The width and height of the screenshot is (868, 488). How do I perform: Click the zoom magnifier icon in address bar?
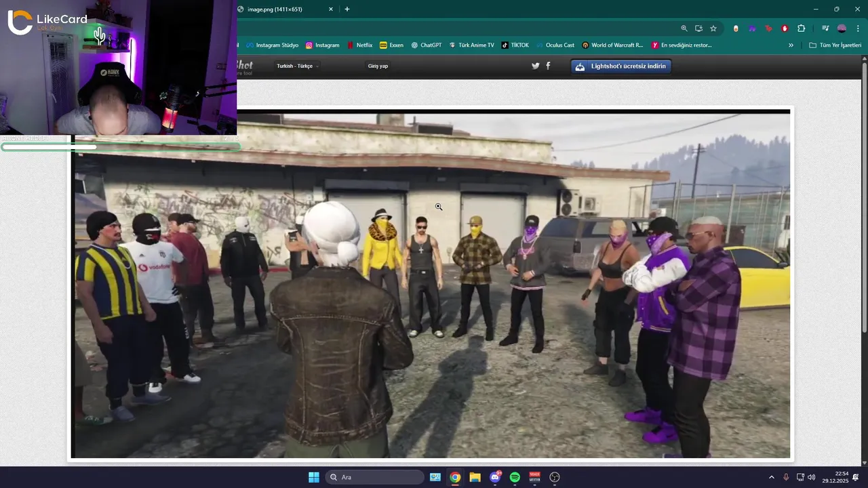[684, 28]
